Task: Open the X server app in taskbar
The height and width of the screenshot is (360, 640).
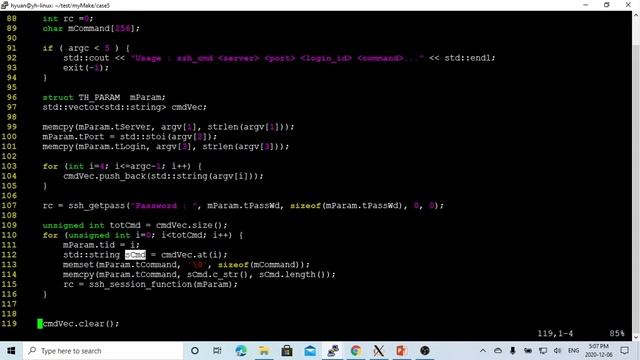Action: pos(379,351)
